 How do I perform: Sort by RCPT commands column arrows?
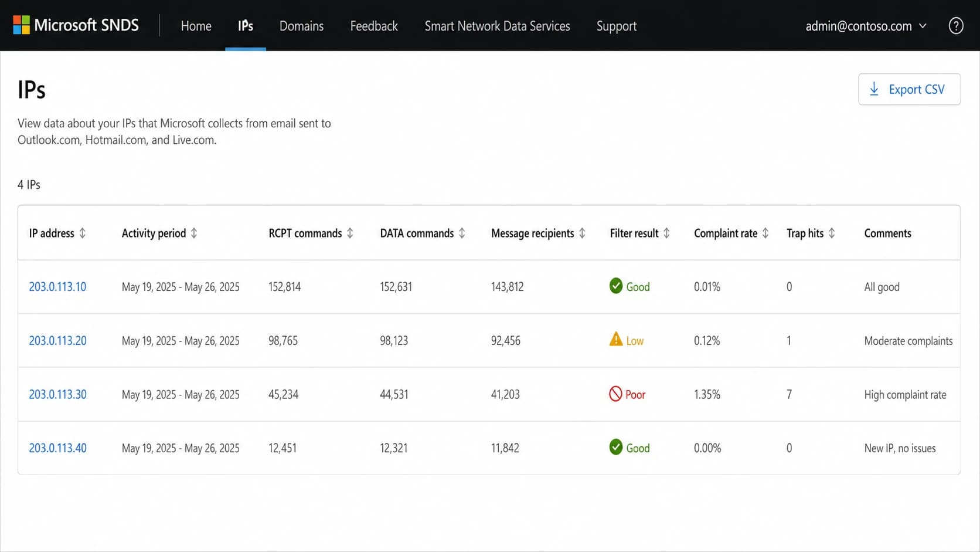[350, 233]
